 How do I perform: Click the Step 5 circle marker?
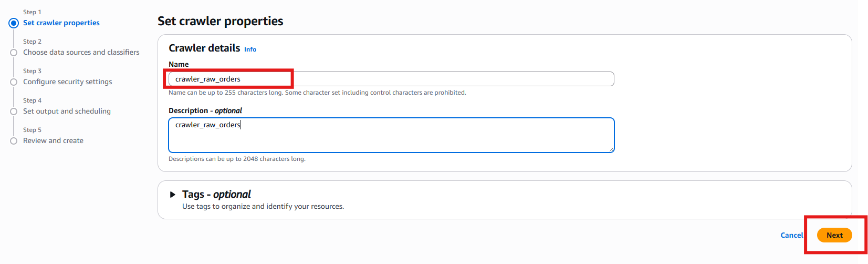(x=14, y=141)
